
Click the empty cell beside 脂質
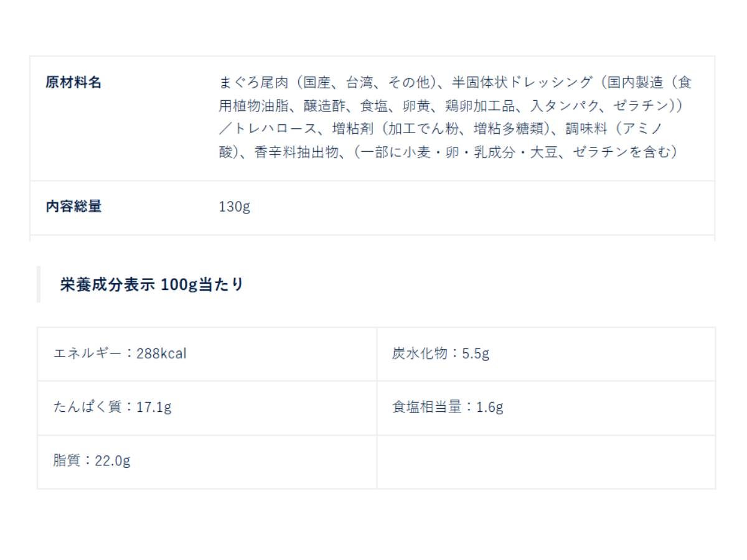point(545,462)
